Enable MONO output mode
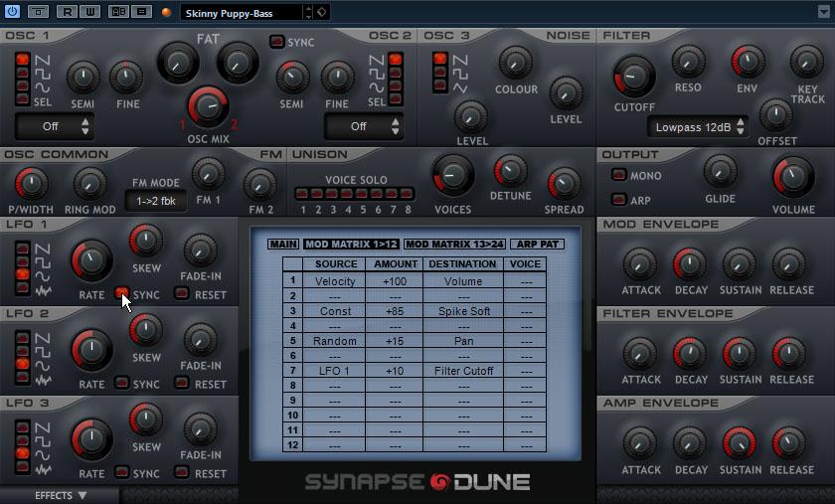 click(618, 175)
